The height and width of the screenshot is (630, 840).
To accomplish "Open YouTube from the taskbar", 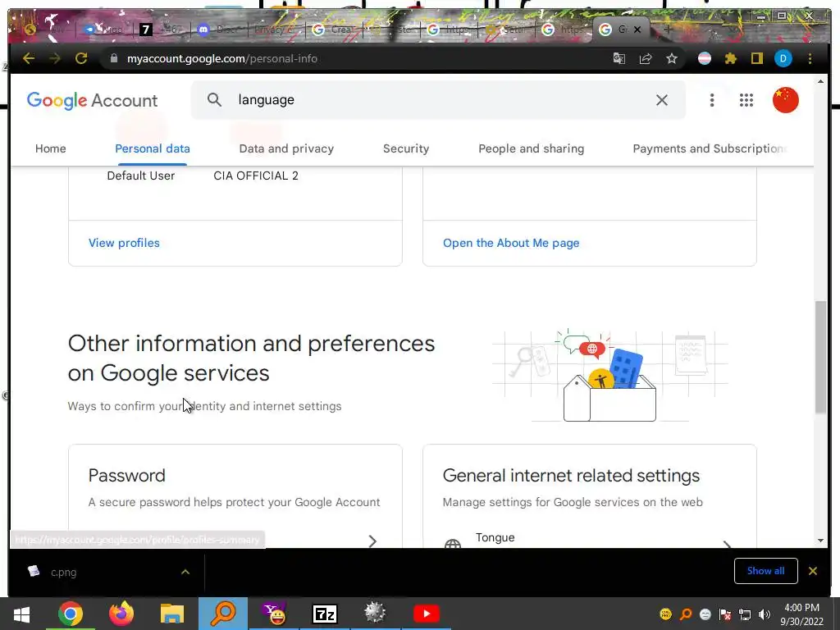I will click(x=427, y=614).
